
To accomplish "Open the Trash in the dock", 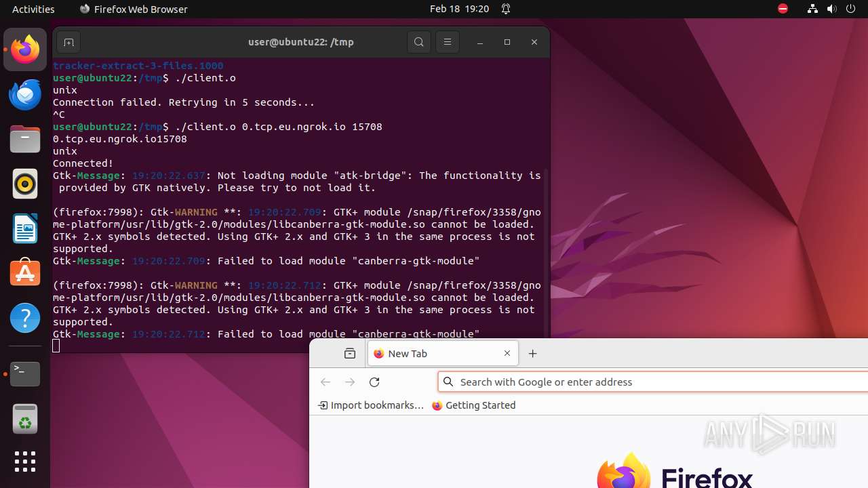I will pos(25,418).
